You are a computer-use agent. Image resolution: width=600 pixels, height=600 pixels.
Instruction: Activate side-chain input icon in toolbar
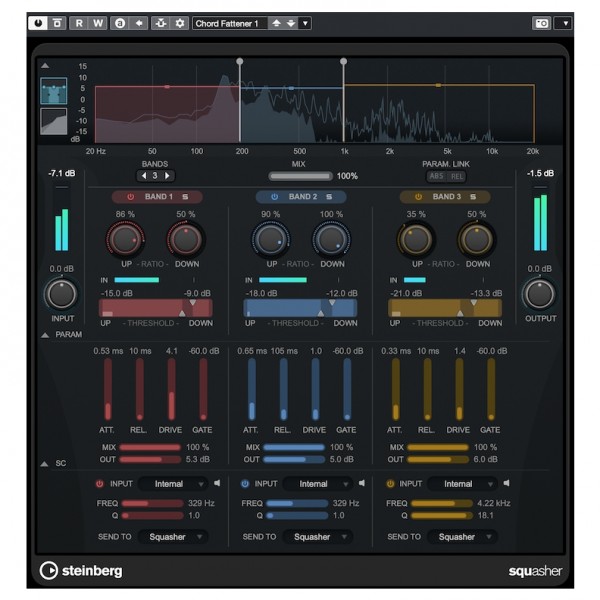pos(161,23)
